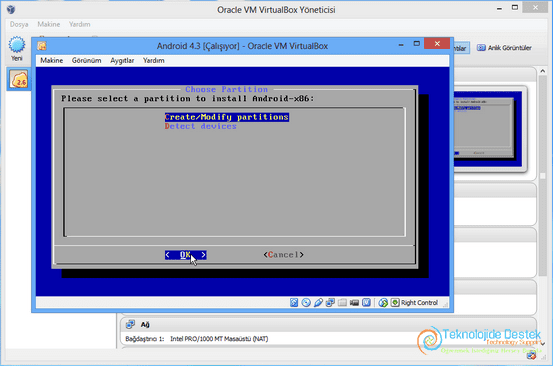Open Aygıtlar menu in VM window

pyautogui.click(x=122, y=60)
